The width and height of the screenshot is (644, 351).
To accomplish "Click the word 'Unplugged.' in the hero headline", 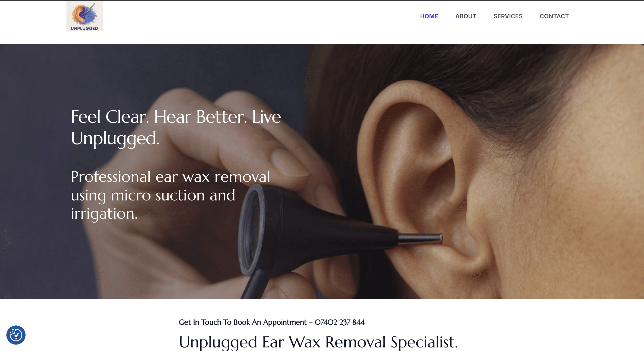I will pos(115,138).
